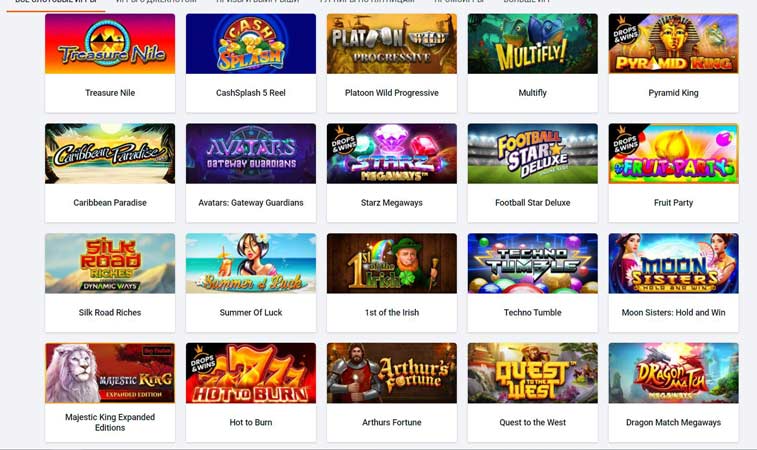
Task: Click the Techno Tumble title link
Action: point(533,312)
